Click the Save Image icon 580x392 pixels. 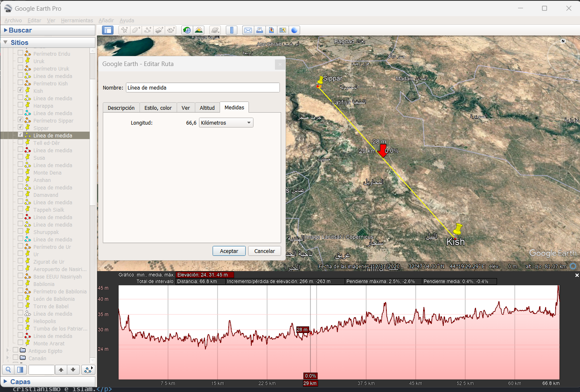(x=271, y=30)
